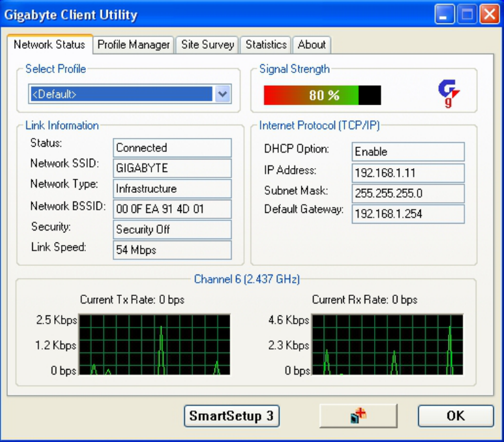Click the Network Type field Infrastructure
504x442 pixels.
pyautogui.click(x=172, y=189)
